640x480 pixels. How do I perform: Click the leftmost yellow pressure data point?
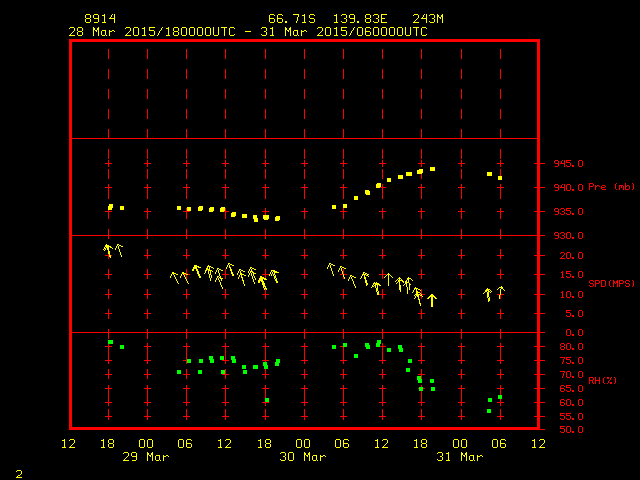(x=110, y=207)
